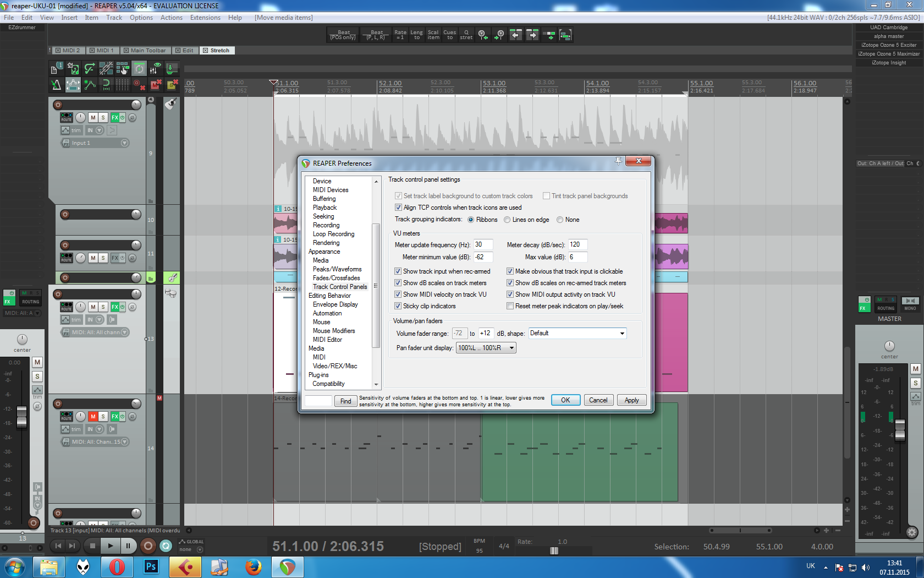
Task: Open Firefox from the taskbar
Action: [253, 566]
